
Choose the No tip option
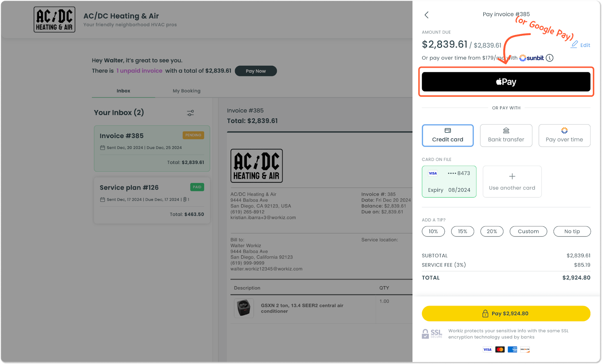(572, 231)
